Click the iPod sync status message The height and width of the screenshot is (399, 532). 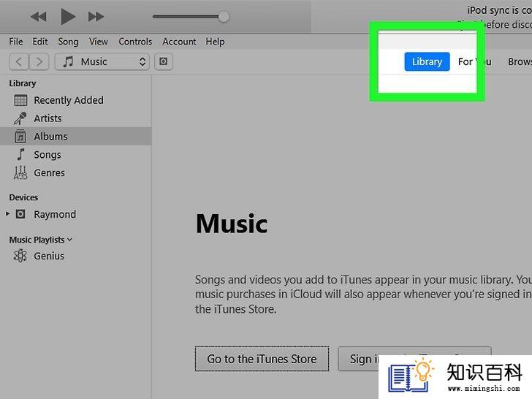point(499,10)
